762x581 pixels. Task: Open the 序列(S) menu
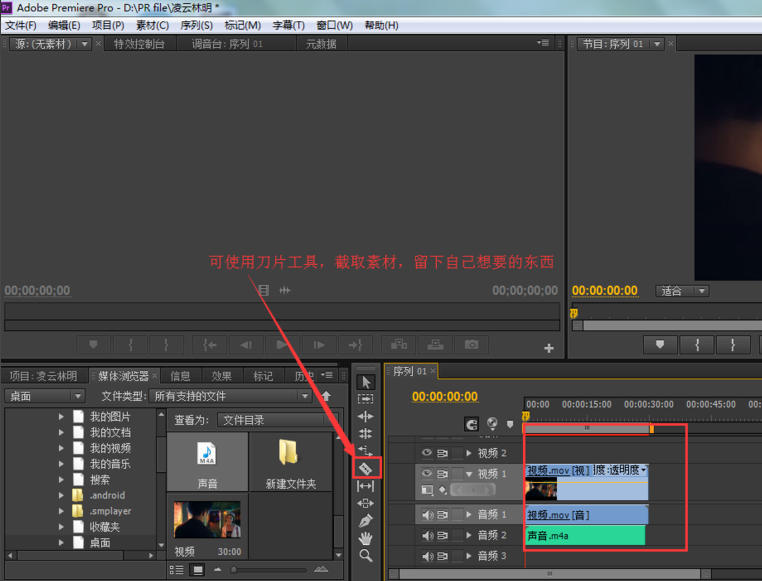coord(195,25)
